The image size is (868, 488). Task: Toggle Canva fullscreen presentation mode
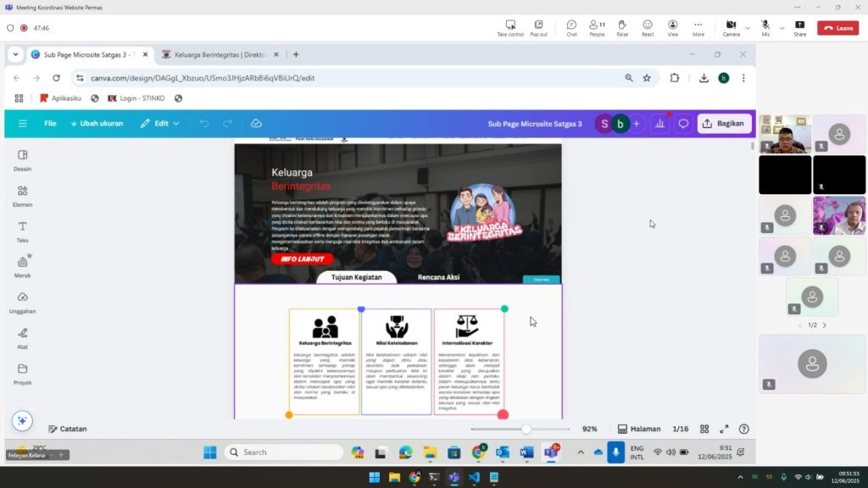(724, 430)
